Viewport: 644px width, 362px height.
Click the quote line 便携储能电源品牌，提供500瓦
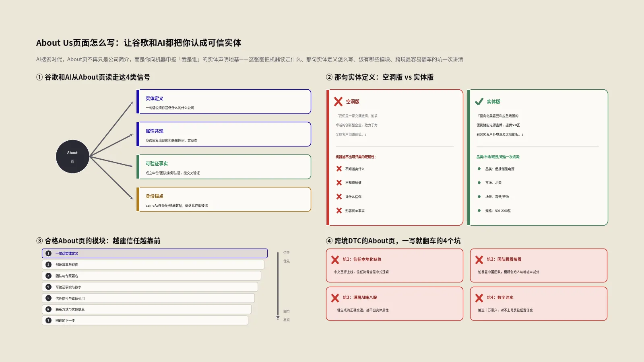[x=498, y=125]
